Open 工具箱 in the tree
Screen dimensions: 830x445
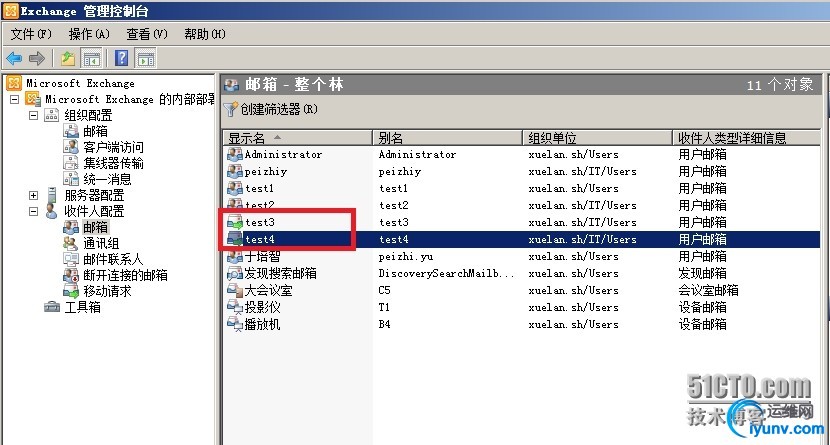(82, 307)
